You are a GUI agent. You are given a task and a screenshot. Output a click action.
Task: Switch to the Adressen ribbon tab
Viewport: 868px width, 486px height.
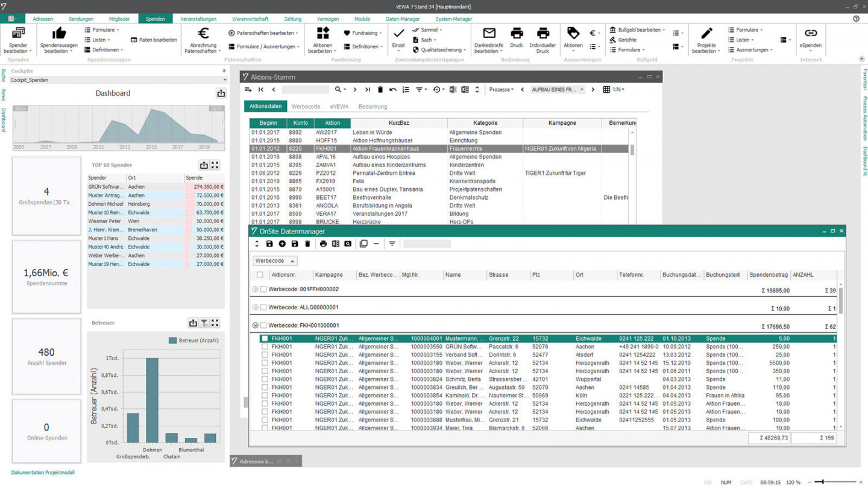pos(43,19)
